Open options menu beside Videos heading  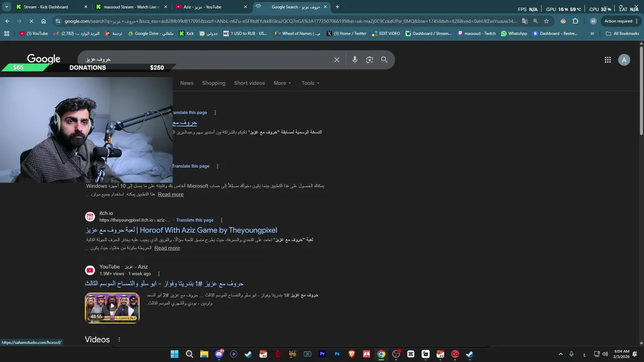pyautogui.click(x=119, y=340)
